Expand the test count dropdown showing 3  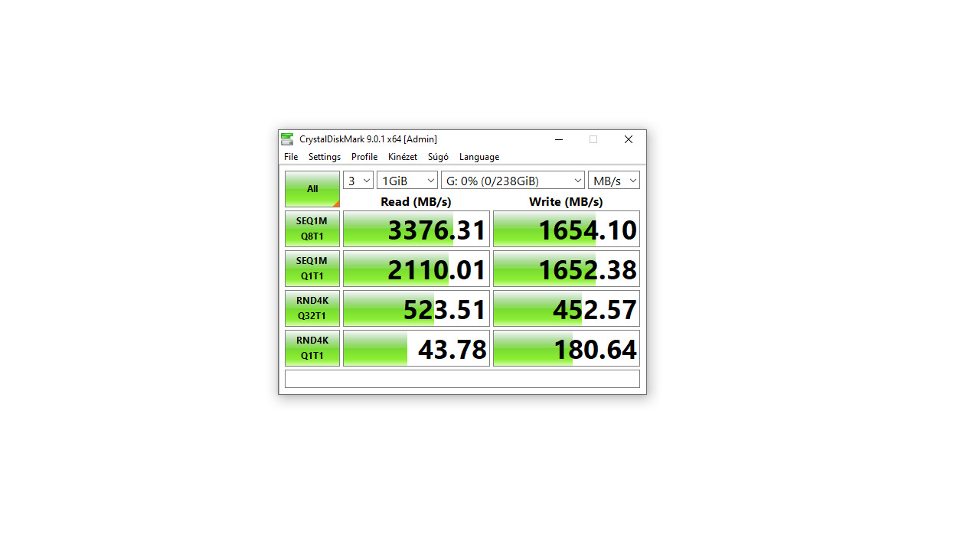(x=358, y=181)
